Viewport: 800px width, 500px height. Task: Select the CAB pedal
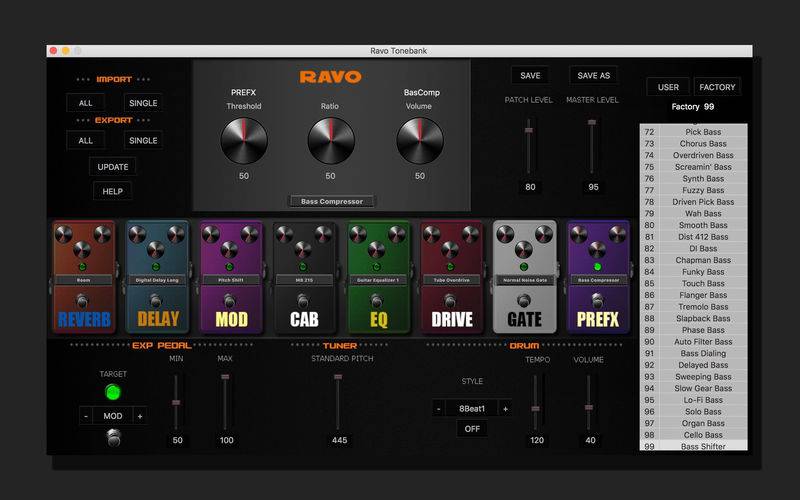coord(304,277)
